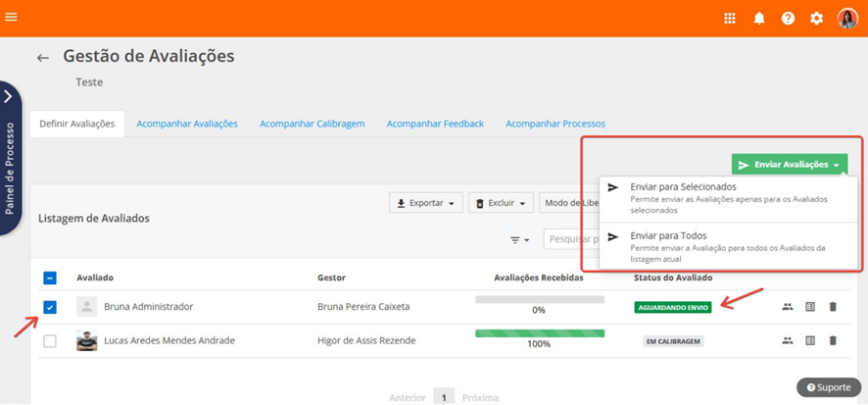This screenshot has height=405, width=868.
Task: Open evaluators people icon for Lucas Aredes
Action: pos(788,341)
